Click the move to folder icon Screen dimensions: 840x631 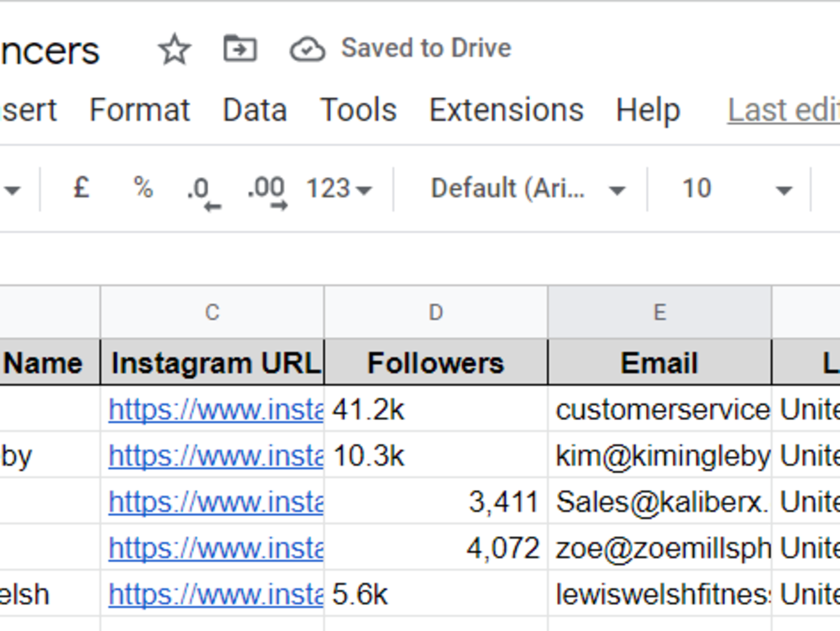[240, 48]
